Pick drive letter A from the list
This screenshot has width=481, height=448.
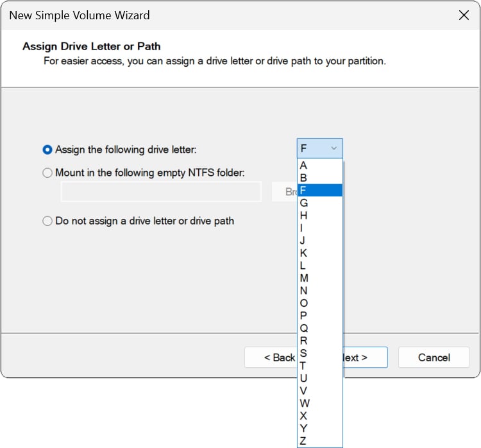click(319, 166)
